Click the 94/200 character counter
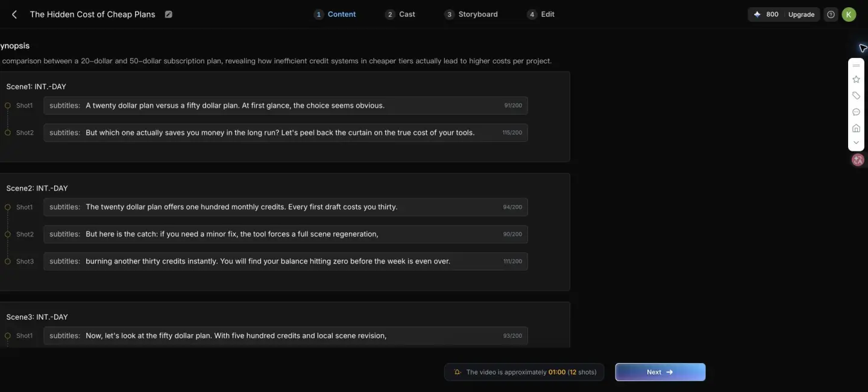Screen dimensions: 868x392 click(x=512, y=207)
